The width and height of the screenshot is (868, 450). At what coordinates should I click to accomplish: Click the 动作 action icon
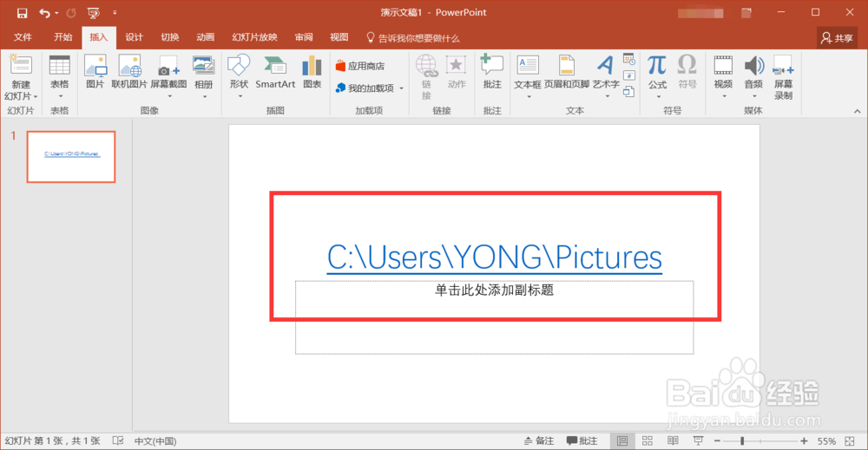457,73
